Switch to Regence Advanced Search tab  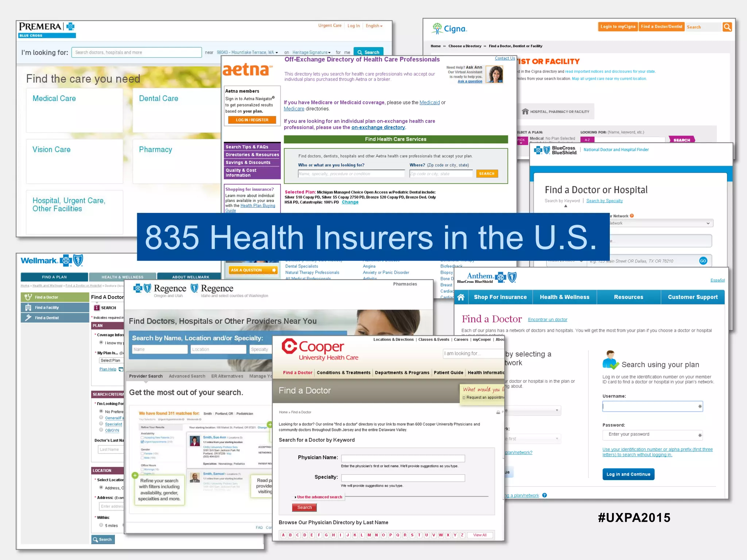coord(187,376)
